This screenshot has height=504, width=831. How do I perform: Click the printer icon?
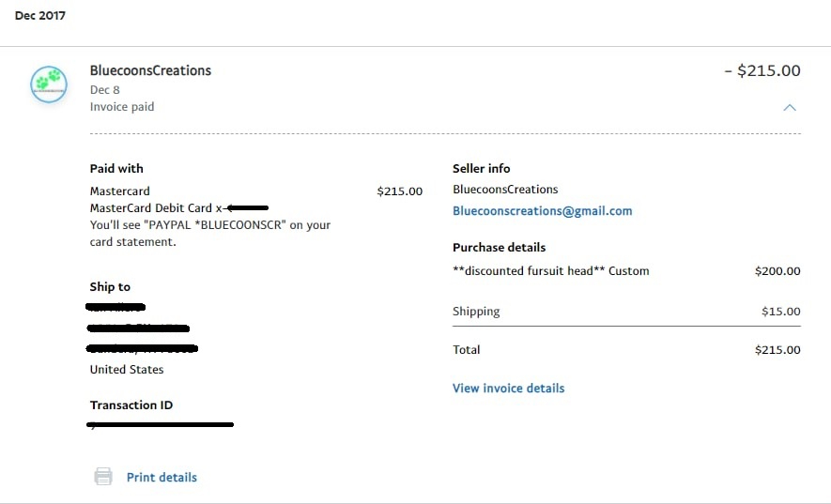click(x=103, y=477)
